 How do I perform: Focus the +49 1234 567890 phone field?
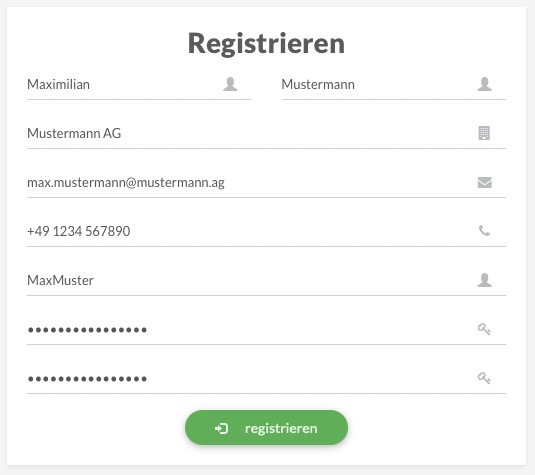(266, 232)
